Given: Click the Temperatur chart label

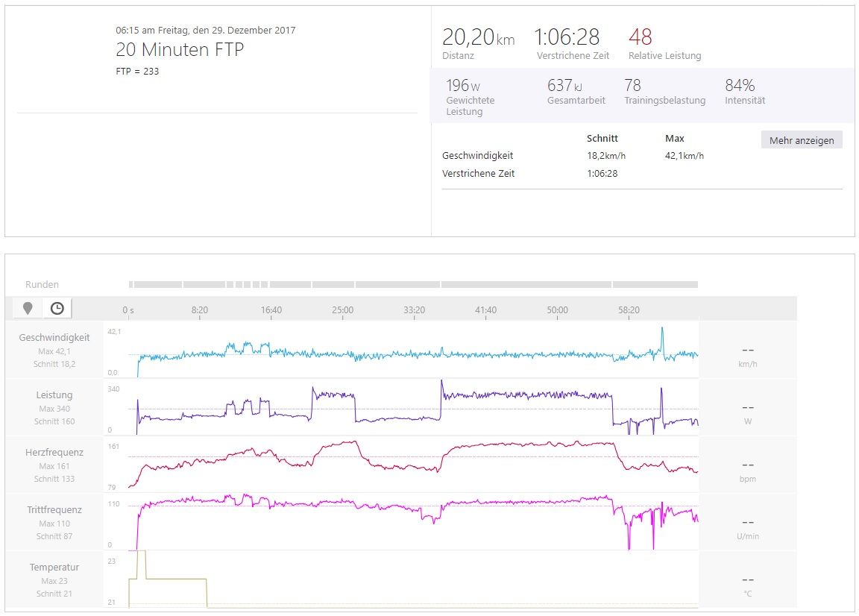Looking at the screenshot, I should click(54, 567).
